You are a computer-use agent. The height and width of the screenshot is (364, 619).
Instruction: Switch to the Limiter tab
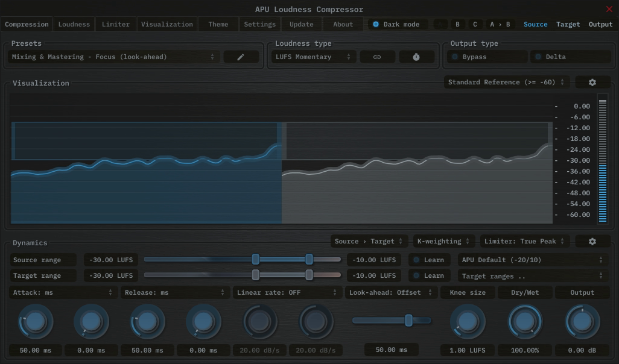pos(116,25)
